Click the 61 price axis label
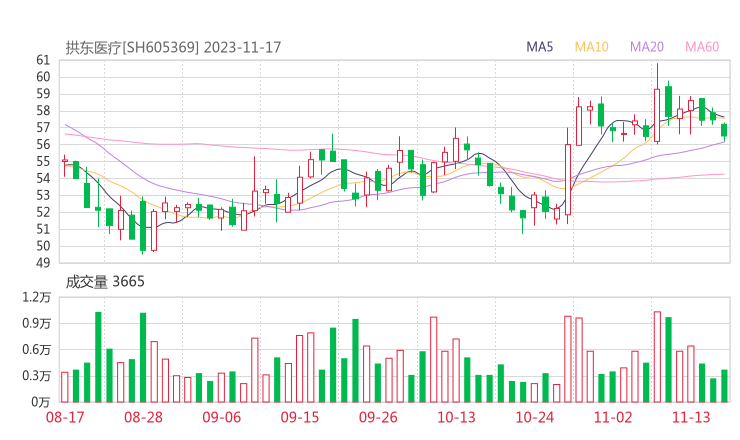The height and width of the screenshot is (440, 740). (x=43, y=60)
